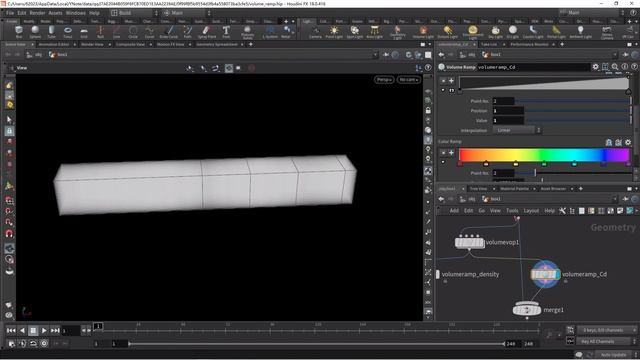The image size is (640, 360).
Task: Open the Persp viewport dropdown
Action: (x=384, y=80)
